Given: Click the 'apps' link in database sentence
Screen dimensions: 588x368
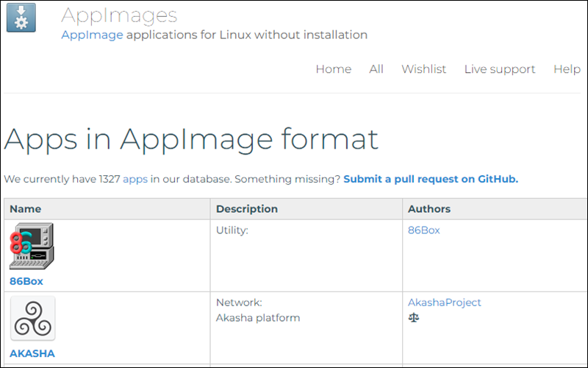Looking at the screenshot, I should 135,179.
